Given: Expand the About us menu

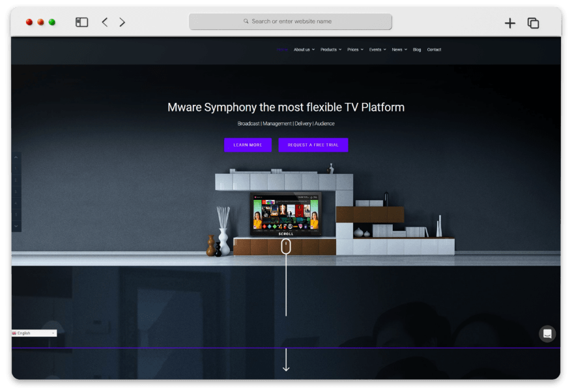Looking at the screenshot, I should (304, 49).
